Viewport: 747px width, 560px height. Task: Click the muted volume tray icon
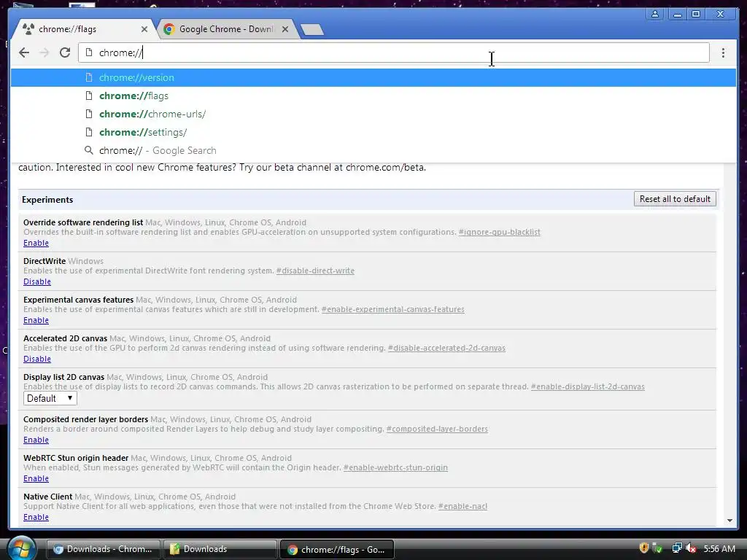click(x=692, y=548)
